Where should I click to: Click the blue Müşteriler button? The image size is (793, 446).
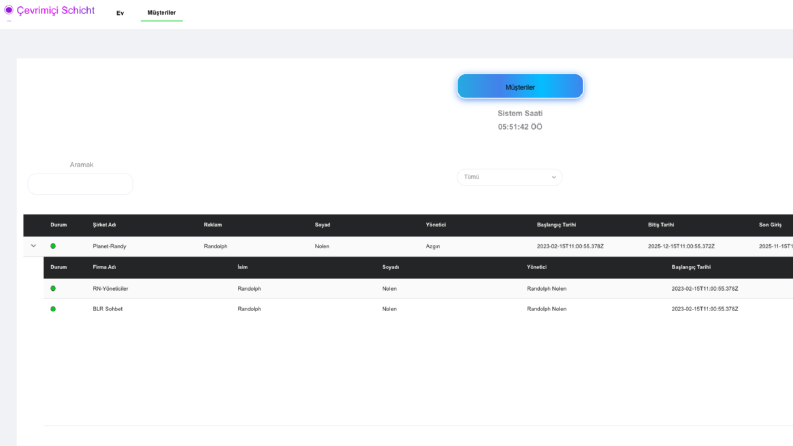point(520,86)
